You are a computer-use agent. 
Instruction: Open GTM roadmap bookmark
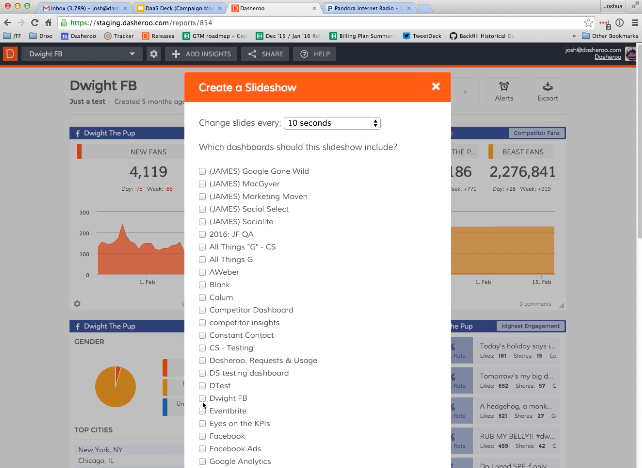pyautogui.click(x=215, y=36)
